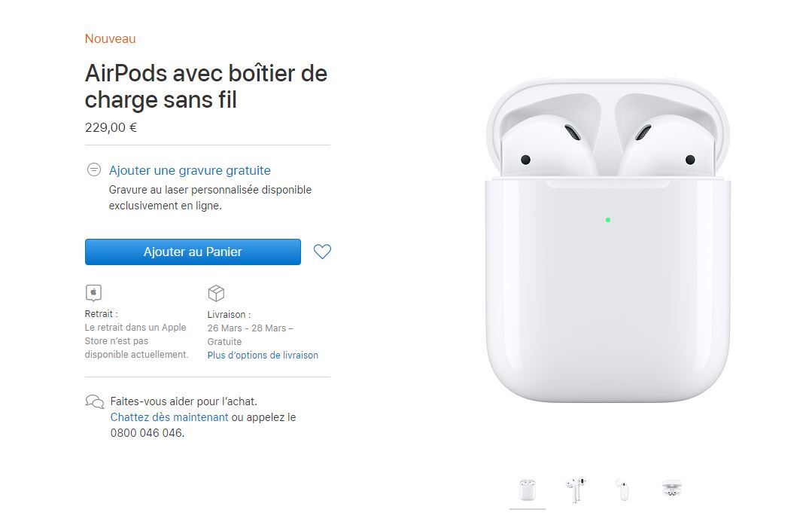Open Ajouter une gravure gratuite link

point(190,170)
